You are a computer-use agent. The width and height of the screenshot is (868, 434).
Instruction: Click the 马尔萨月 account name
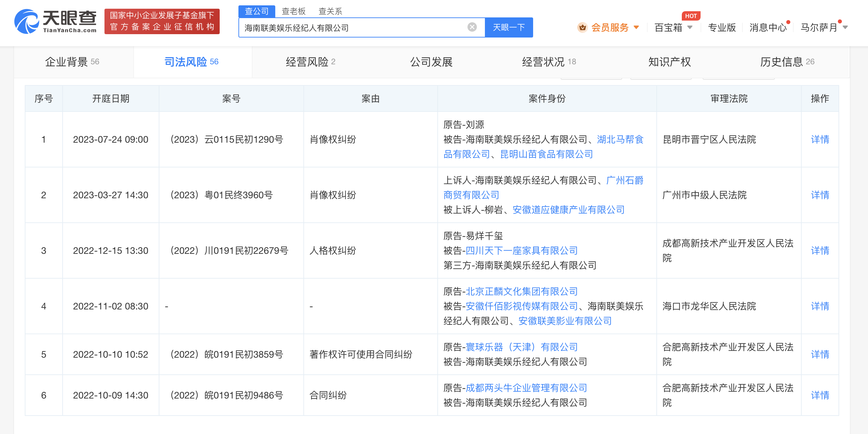coord(819,28)
